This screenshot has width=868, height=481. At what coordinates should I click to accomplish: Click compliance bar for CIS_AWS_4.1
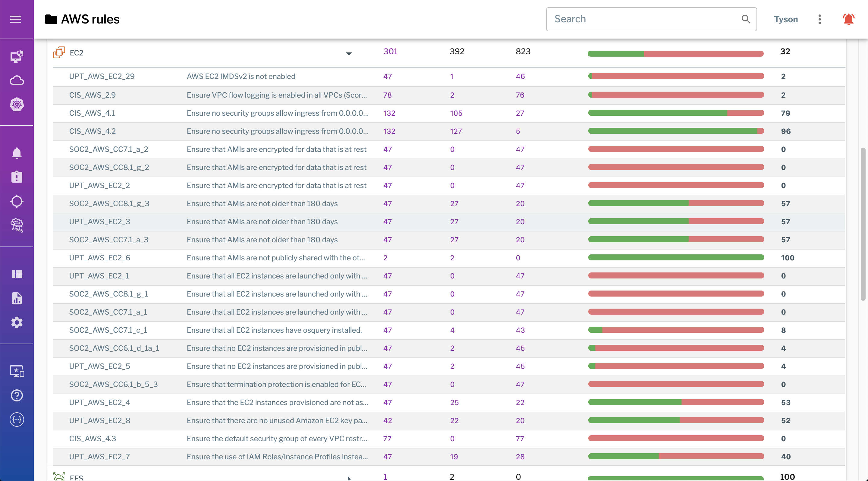676,113
